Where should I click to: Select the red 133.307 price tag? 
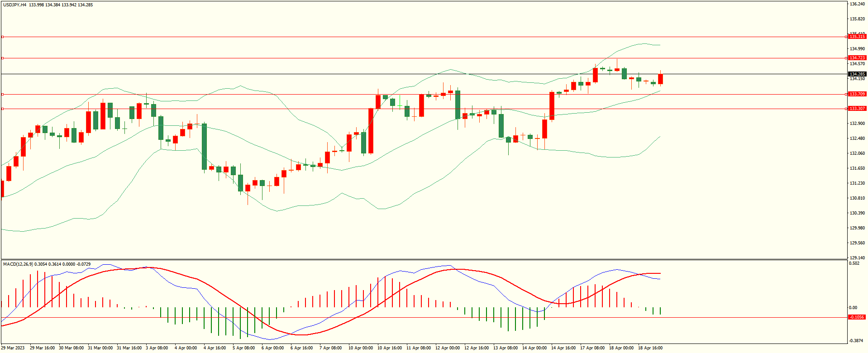pyautogui.click(x=857, y=109)
